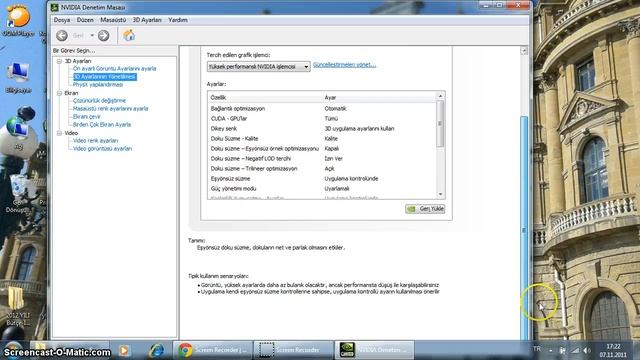Screen dimensions: 640x360
Task: Click the Ayar column header
Action: 379,98
